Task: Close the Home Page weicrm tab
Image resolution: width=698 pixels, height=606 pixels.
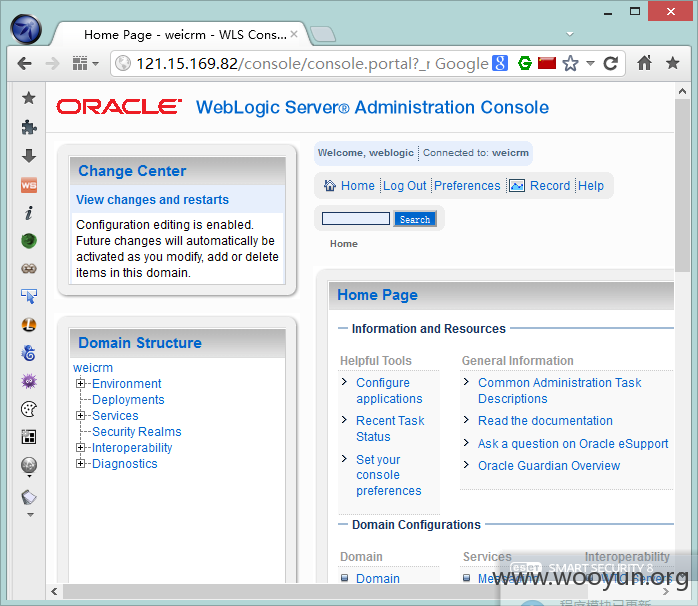Action: point(294,34)
